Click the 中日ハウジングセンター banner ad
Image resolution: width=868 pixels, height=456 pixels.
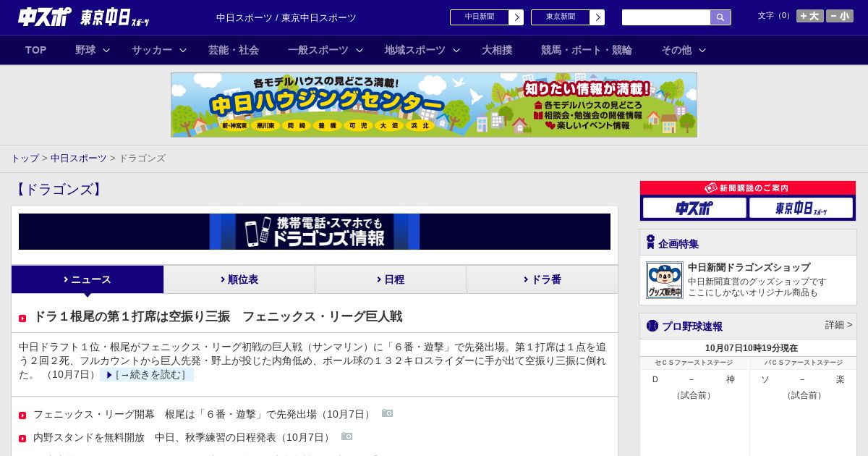pos(434,105)
